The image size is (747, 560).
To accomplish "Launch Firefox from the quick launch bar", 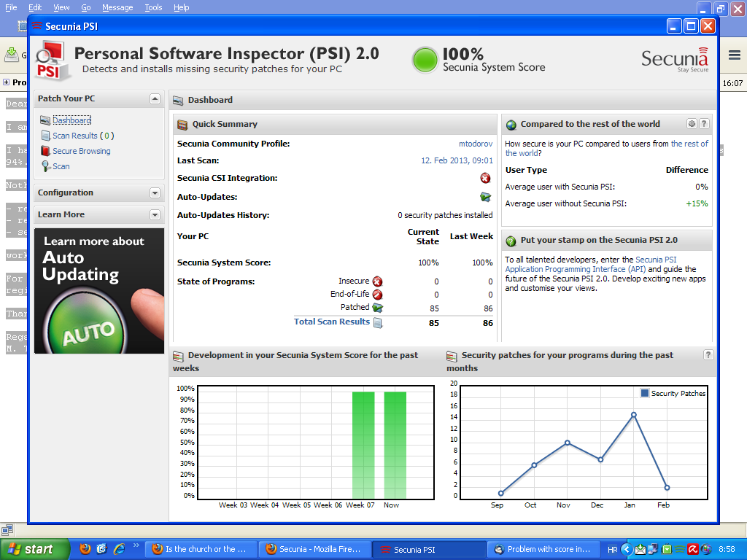I will (85, 549).
